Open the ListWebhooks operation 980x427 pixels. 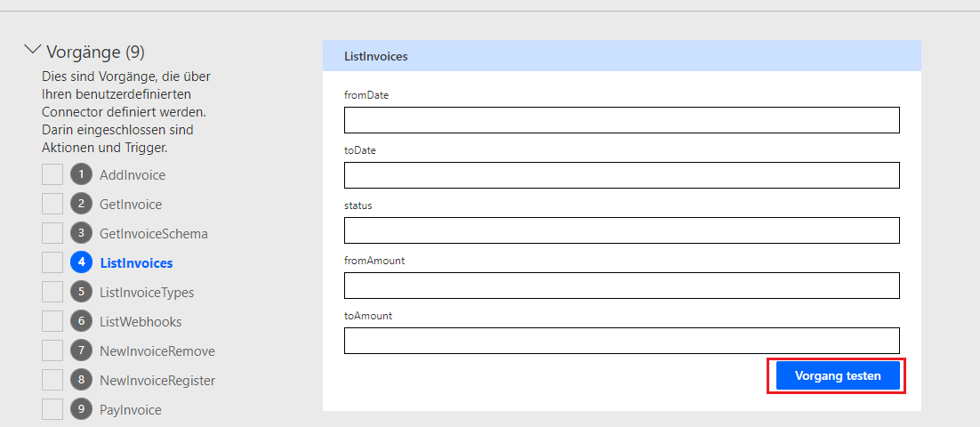[x=141, y=322]
